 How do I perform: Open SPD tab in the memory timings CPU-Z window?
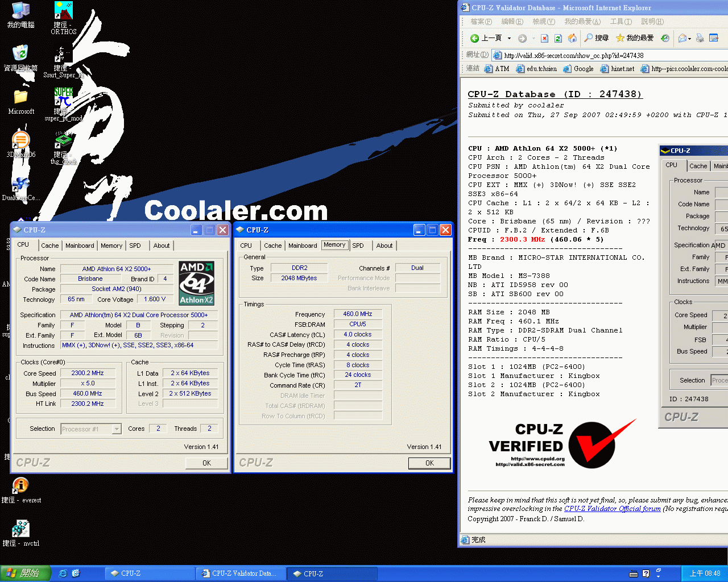pos(358,246)
